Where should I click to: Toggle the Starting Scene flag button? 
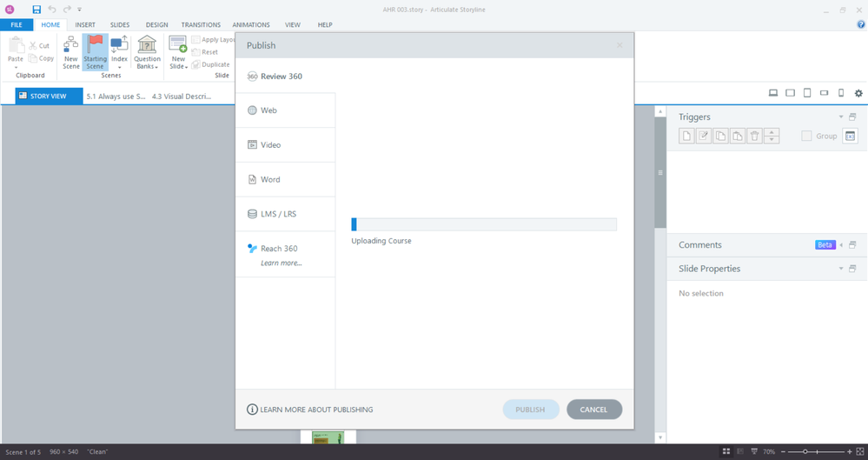click(96, 53)
